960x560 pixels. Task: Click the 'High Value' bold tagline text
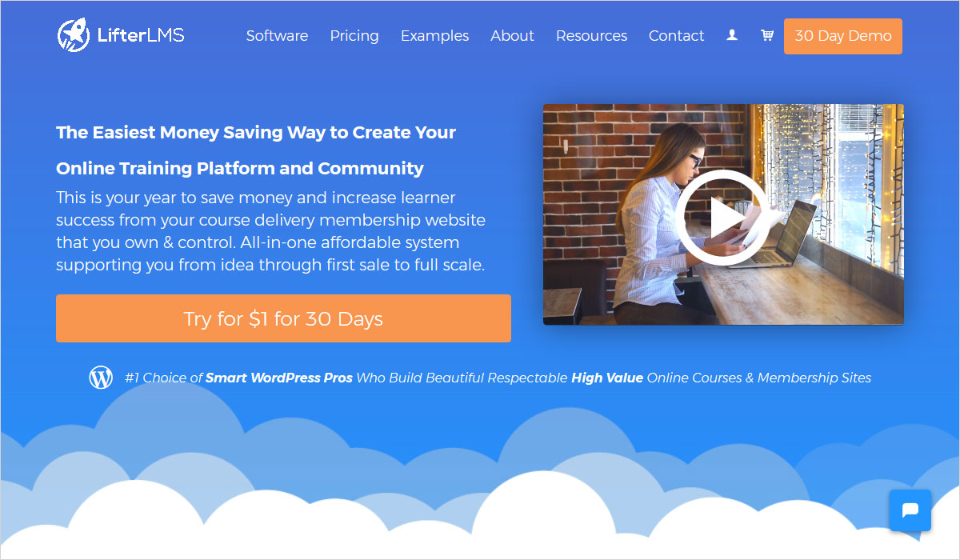pos(606,378)
